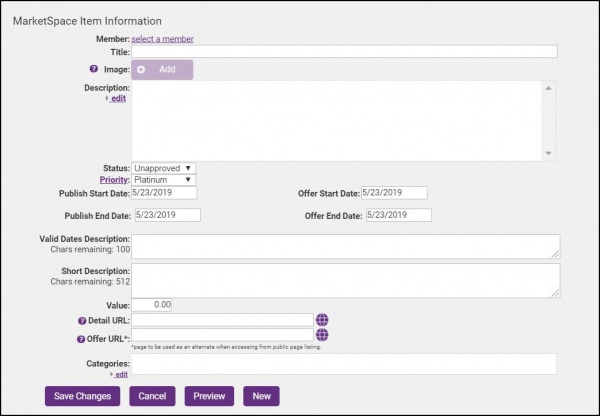Image resolution: width=600 pixels, height=416 pixels.
Task: Click the Offer End Date field
Action: [x=398, y=215]
